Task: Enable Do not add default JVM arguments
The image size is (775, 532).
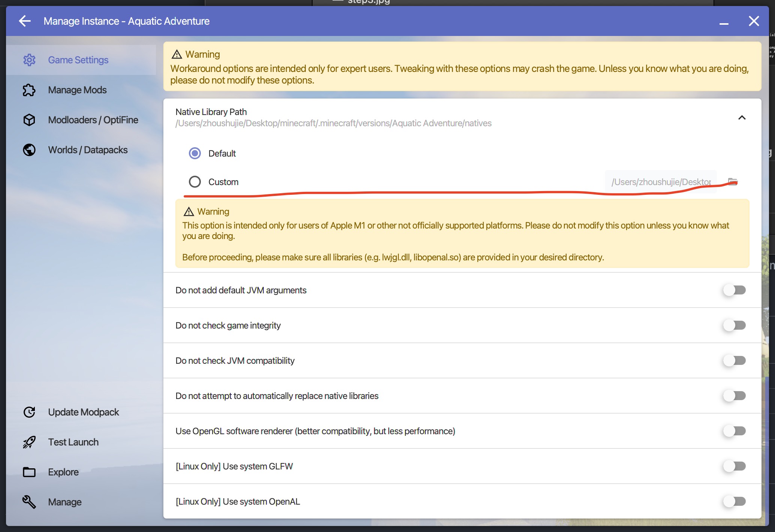Action: (x=734, y=290)
